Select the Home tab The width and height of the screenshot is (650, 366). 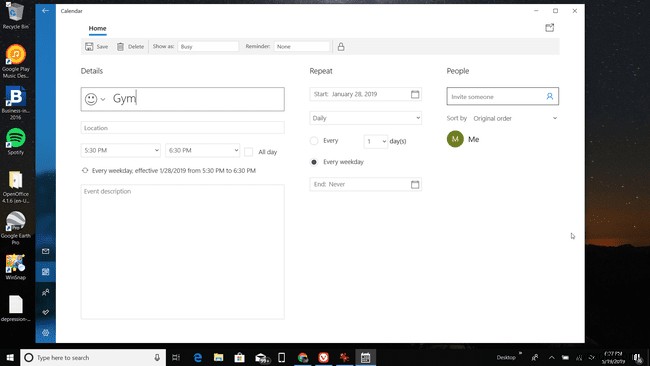(97, 28)
